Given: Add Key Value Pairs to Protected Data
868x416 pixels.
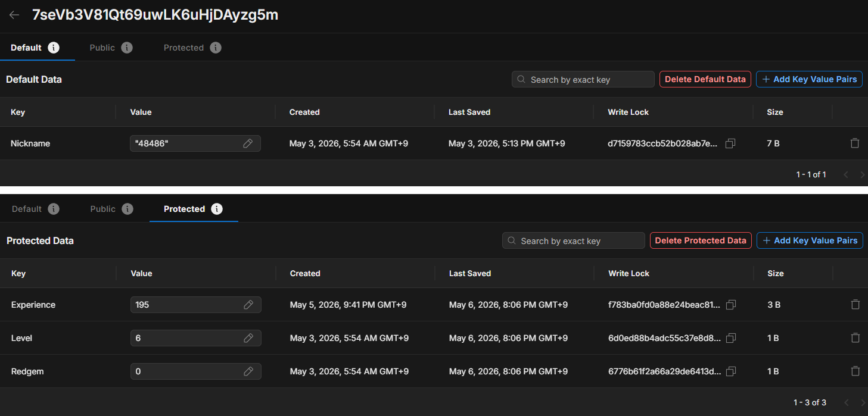Looking at the screenshot, I should [x=810, y=240].
